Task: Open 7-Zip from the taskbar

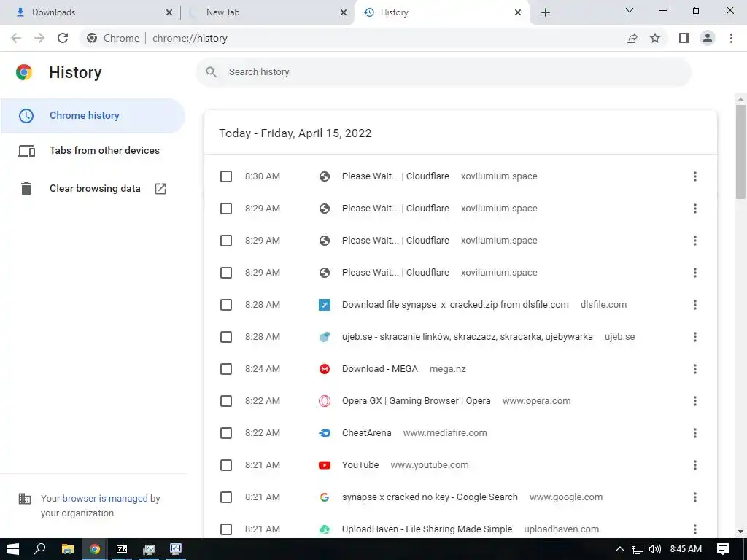Action: pyautogui.click(x=122, y=549)
